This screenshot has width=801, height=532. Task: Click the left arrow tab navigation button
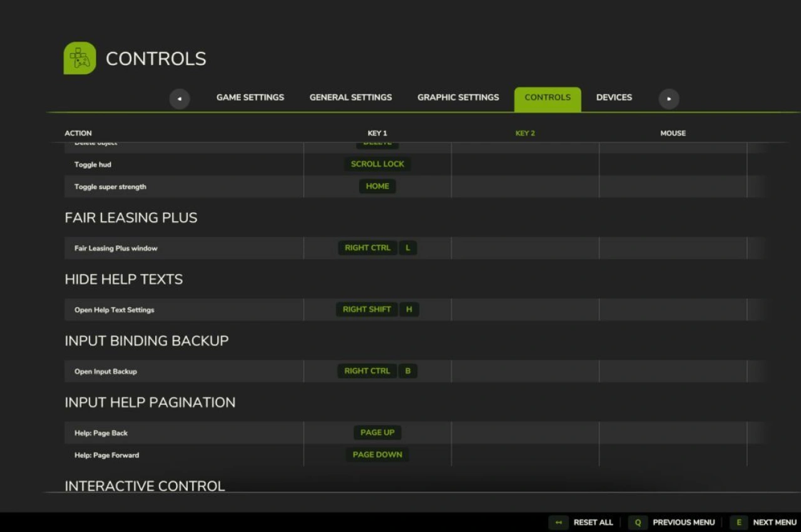(180, 98)
